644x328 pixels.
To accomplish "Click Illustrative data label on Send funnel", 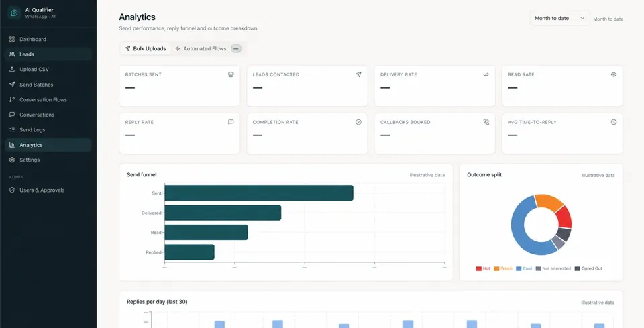I will click(x=427, y=175).
